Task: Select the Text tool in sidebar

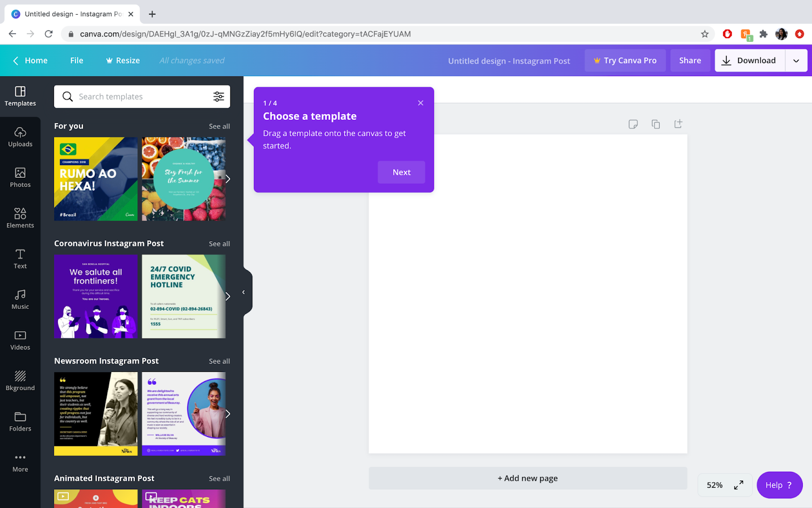Action: coord(20,259)
